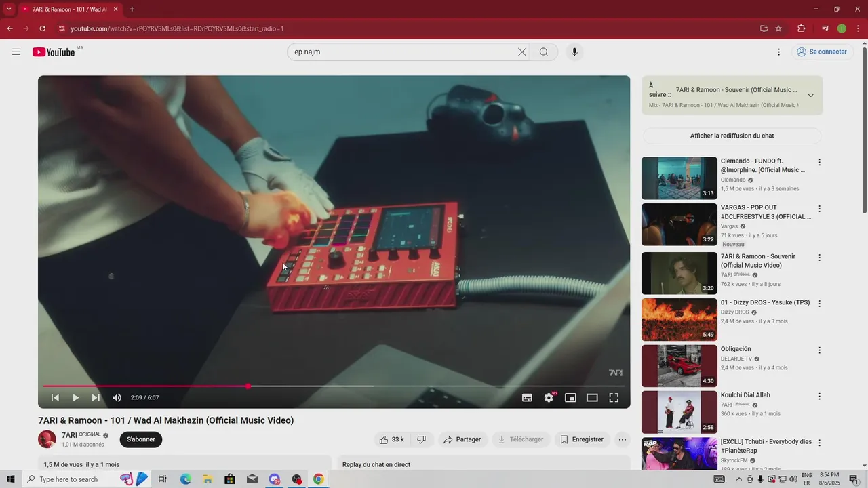Skip to next video
The height and width of the screenshot is (488, 868).
point(96,398)
